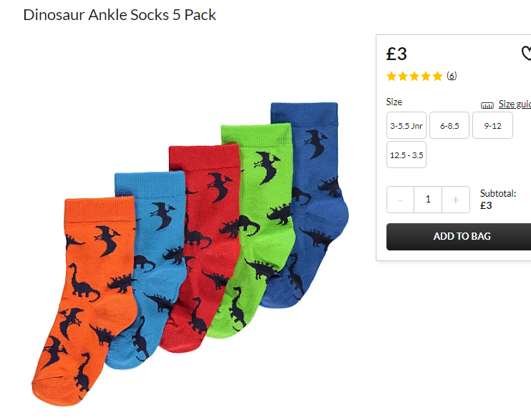
Task: Decrease quantity with the minus button
Action: (x=400, y=200)
